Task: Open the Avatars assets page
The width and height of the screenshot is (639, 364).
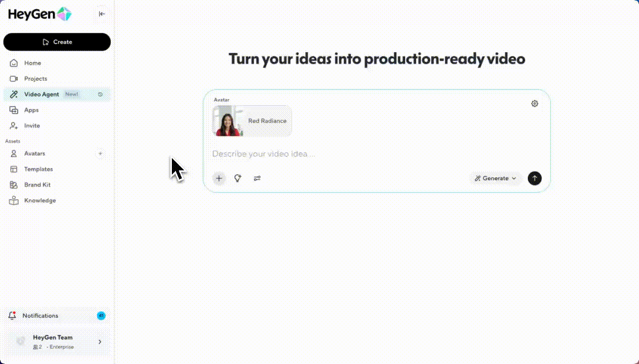Action: tap(34, 154)
